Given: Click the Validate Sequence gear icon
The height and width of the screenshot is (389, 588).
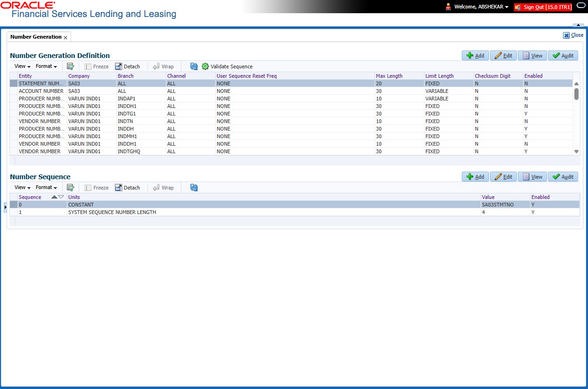Looking at the screenshot, I should coord(204,66).
